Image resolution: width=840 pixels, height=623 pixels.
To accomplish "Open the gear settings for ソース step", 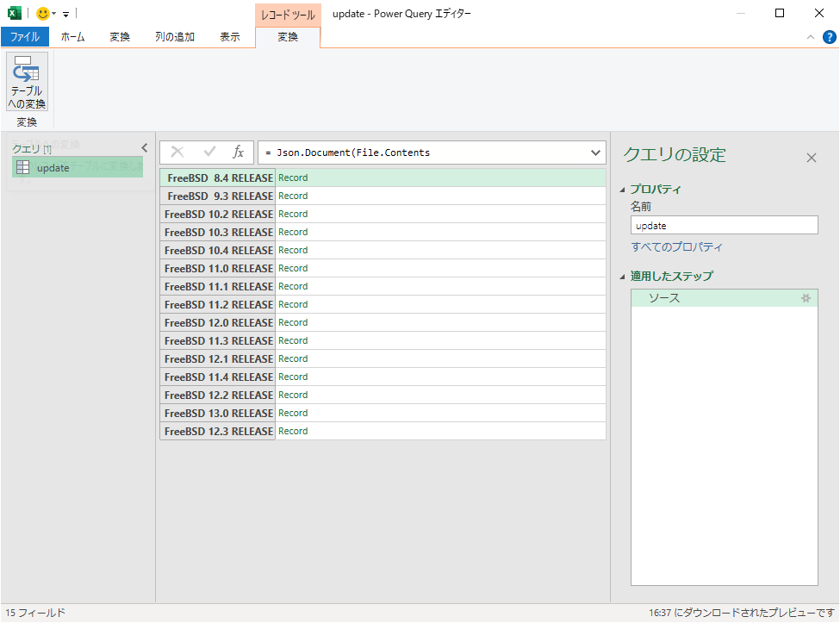I will (x=806, y=298).
